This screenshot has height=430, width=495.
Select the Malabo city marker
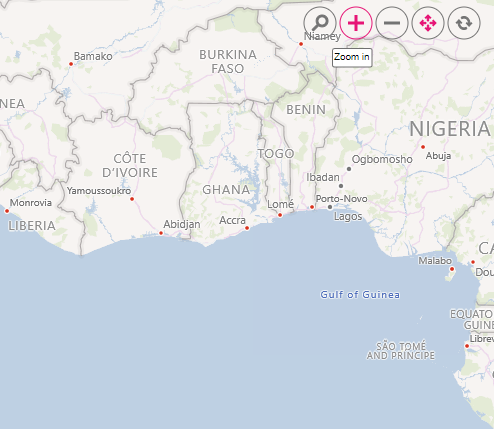pyautogui.click(x=452, y=269)
